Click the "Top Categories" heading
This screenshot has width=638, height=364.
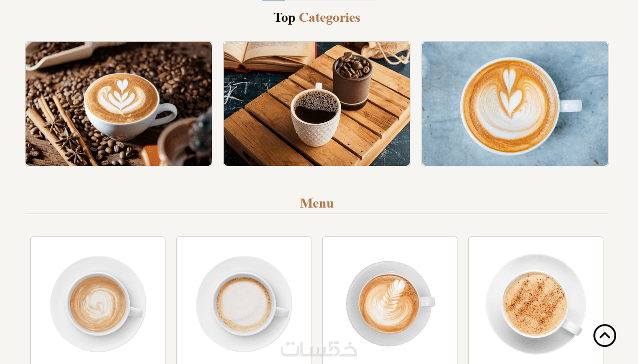tap(317, 18)
